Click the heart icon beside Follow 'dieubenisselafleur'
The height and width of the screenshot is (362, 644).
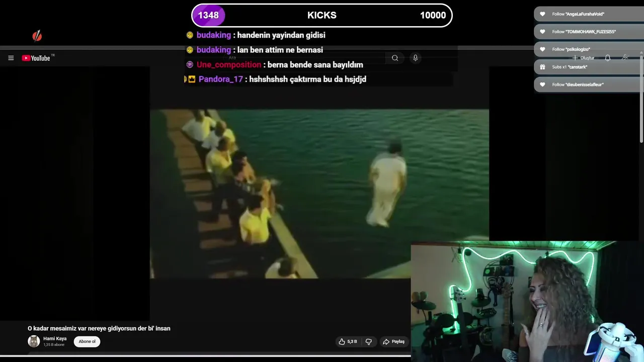542,84
